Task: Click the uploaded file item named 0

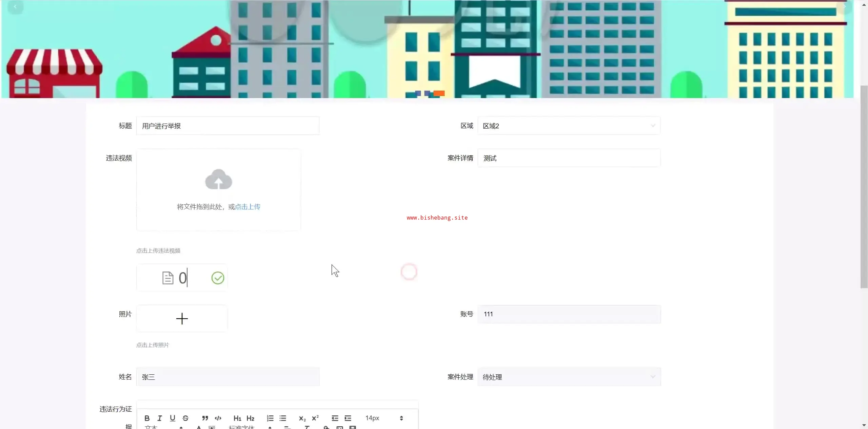Action: (182, 278)
